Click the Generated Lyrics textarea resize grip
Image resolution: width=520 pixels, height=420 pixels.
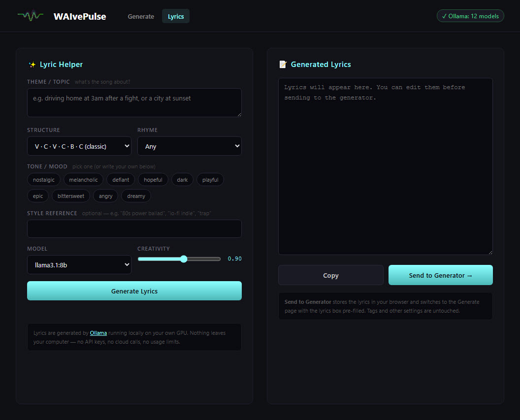[490, 252]
